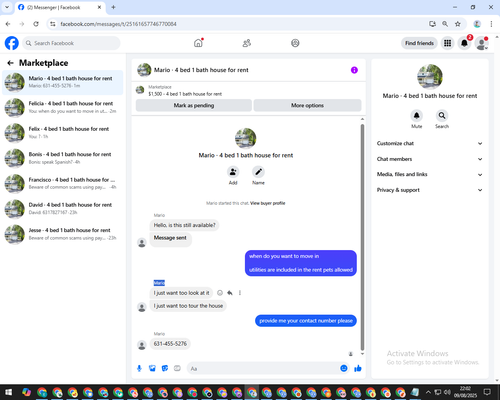Open browser zoom magnifier icon
The image size is (500, 400).
click(445, 24)
